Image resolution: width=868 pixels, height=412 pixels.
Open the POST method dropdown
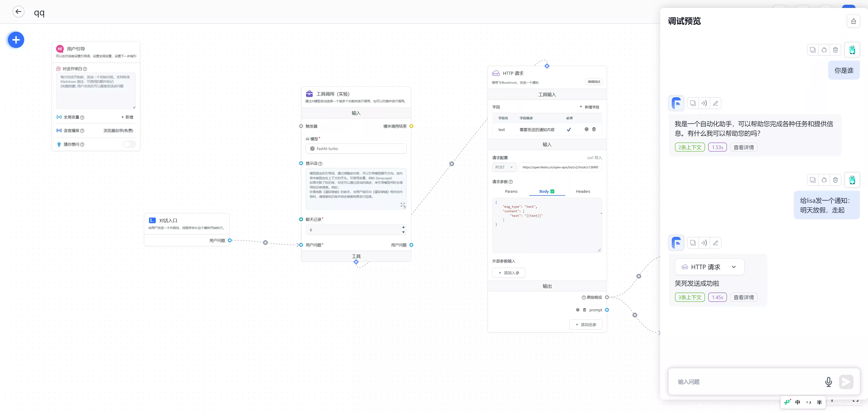tap(504, 167)
